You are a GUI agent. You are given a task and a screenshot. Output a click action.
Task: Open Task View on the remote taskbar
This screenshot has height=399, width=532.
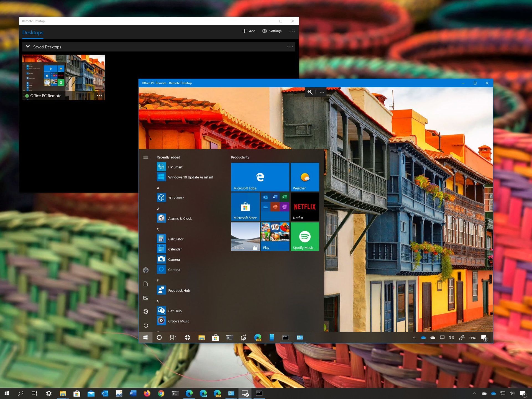tap(173, 337)
